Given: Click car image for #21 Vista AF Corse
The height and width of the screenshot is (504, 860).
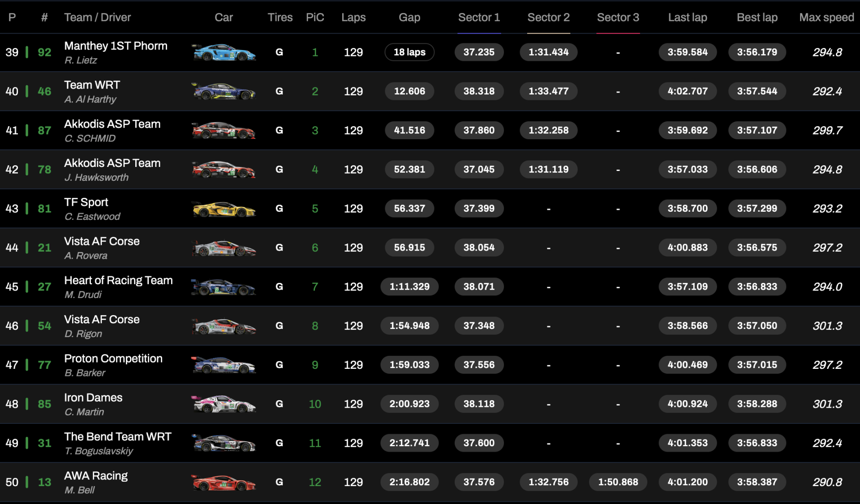Looking at the screenshot, I should pos(224,248).
